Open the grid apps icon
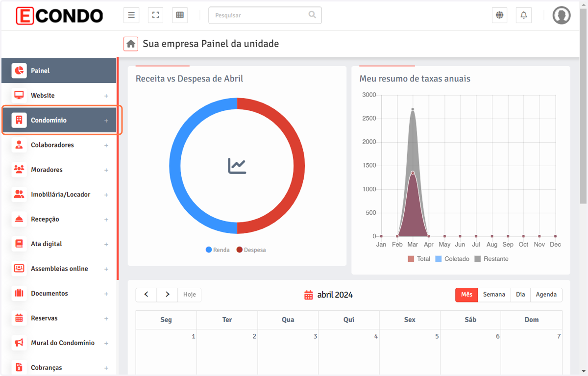The height and width of the screenshot is (376, 588). click(180, 15)
